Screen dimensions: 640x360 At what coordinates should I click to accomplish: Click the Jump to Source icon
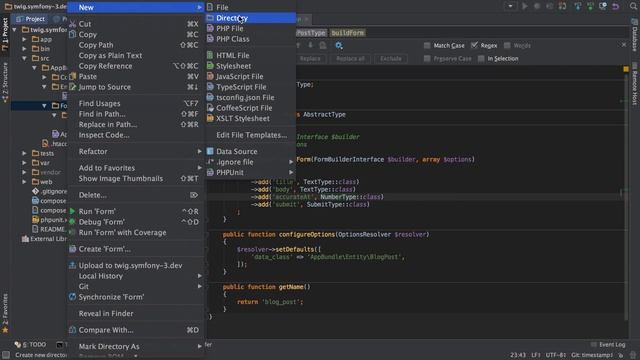[73, 87]
